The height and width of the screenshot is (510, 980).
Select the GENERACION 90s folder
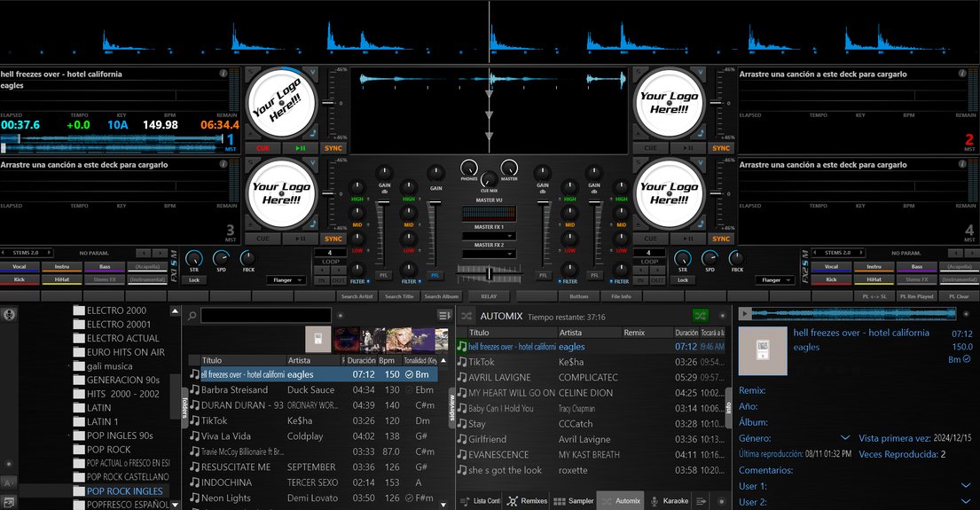point(123,380)
